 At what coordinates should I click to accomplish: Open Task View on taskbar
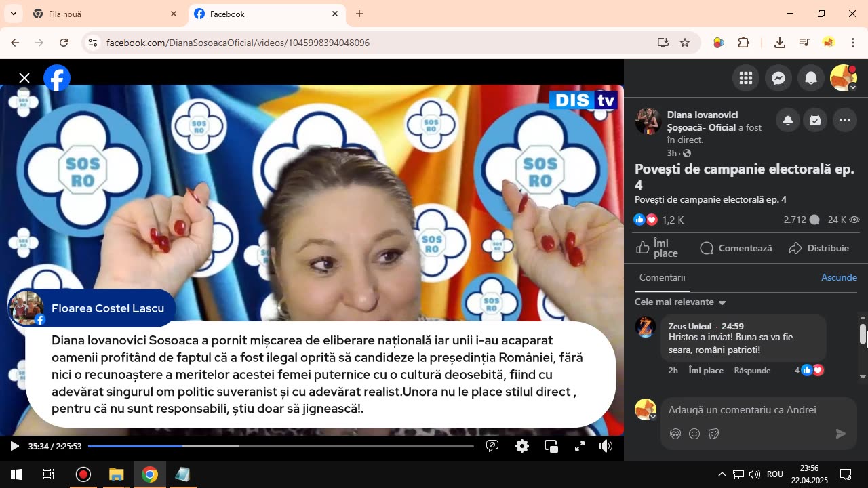point(49,474)
